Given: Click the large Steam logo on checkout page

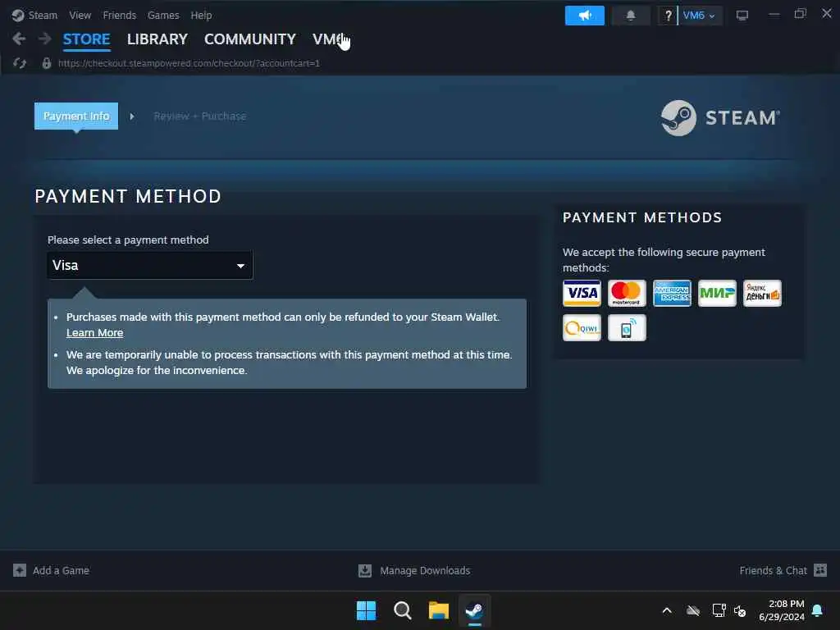Looking at the screenshot, I should click(x=720, y=118).
